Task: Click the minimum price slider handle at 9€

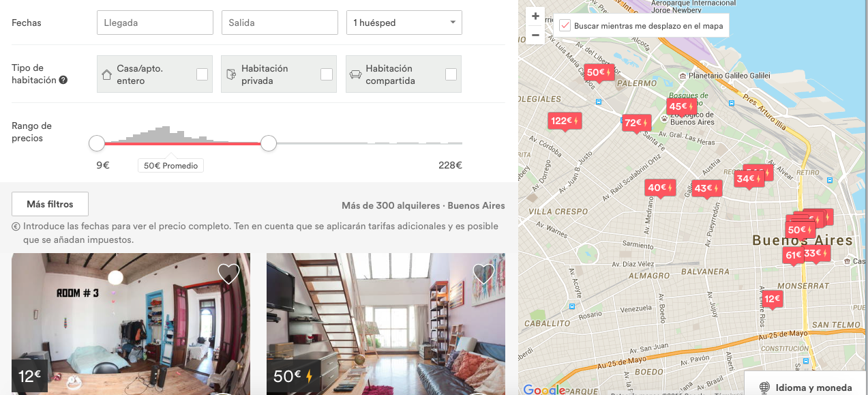Action: point(97,143)
